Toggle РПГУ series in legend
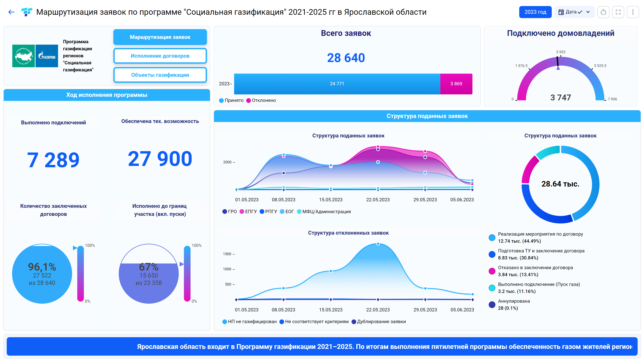This screenshot has width=644, height=362. (268, 212)
